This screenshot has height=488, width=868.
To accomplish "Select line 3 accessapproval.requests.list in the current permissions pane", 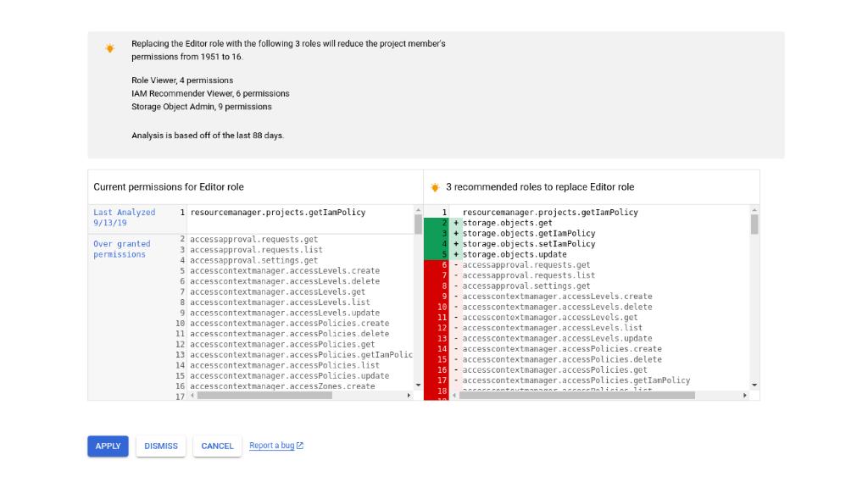I will pyautogui.click(x=256, y=250).
